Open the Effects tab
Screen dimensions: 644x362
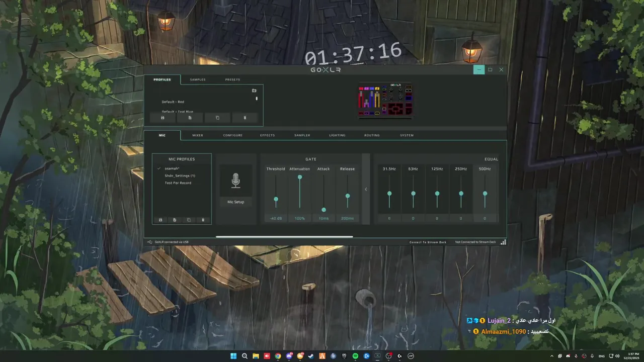click(x=268, y=135)
